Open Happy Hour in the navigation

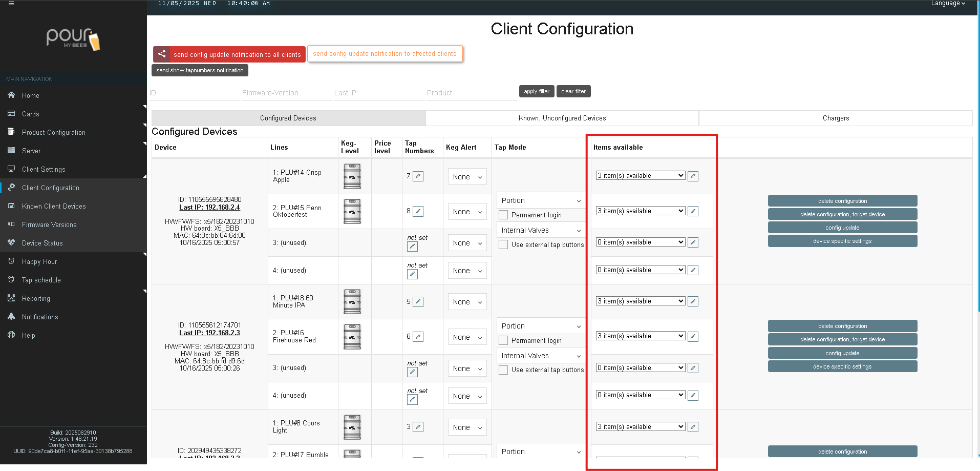(39, 261)
